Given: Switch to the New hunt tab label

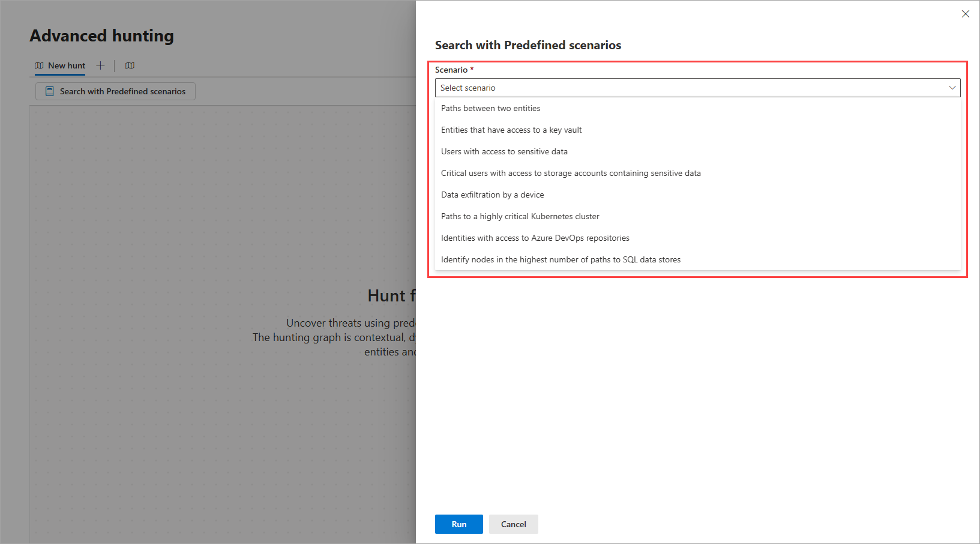Looking at the screenshot, I should 67,65.
